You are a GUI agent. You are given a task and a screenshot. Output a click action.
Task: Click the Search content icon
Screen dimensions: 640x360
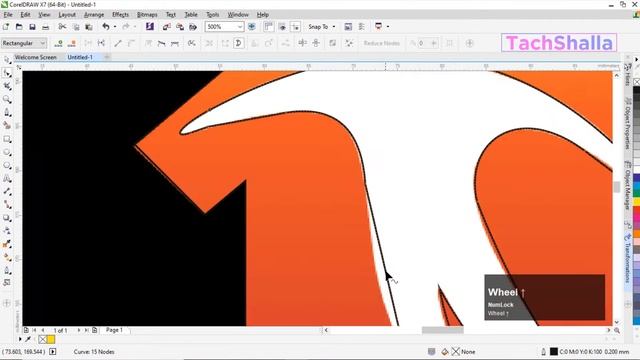[150, 27]
